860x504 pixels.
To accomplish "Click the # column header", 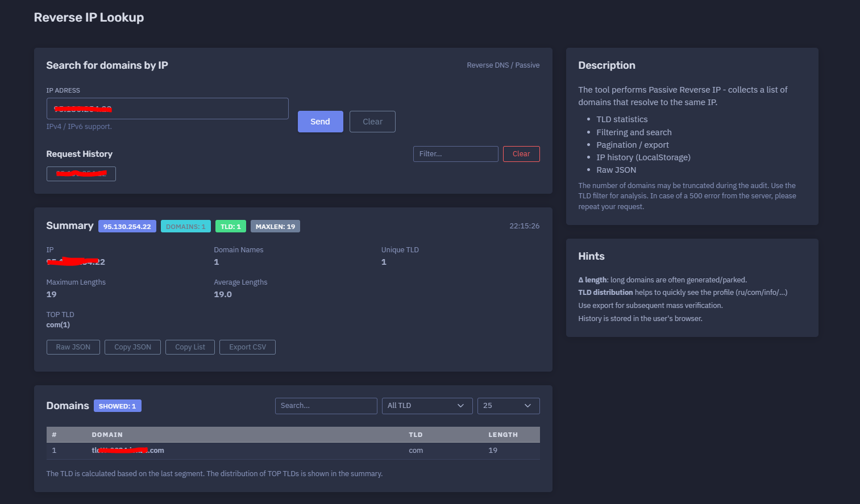I will pyautogui.click(x=54, y=435).
